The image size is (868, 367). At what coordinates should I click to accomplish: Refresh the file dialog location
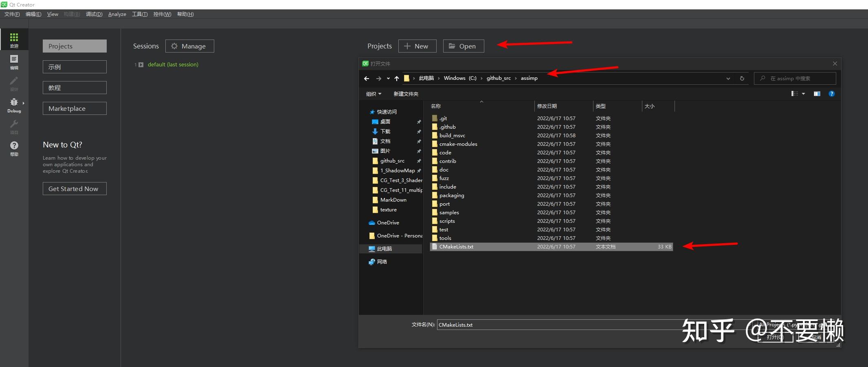tap(742, 78)
